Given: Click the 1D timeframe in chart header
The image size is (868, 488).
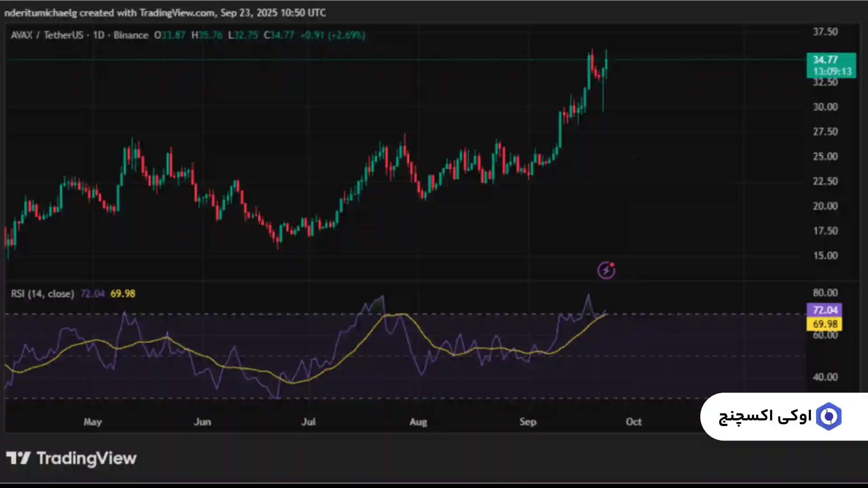Looking at the screenshot, I should click(99, 35).
